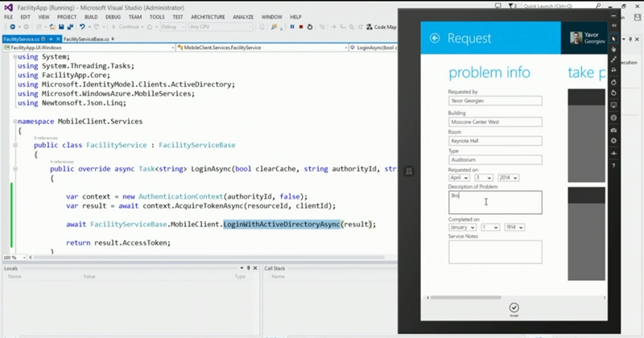Click Type field Auditorium
The width and height of the screenshot is (644, 338).
(x=495, y=160)
